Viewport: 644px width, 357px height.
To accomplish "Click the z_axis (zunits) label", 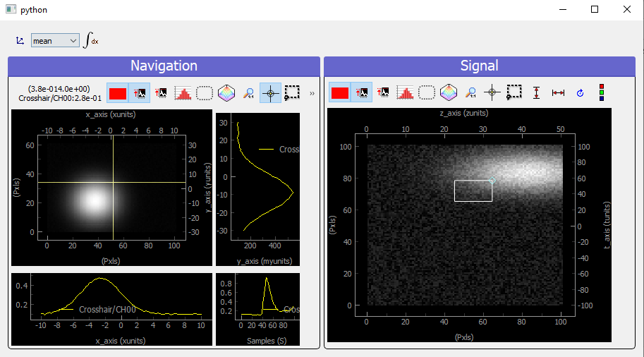I will [463, 113].
